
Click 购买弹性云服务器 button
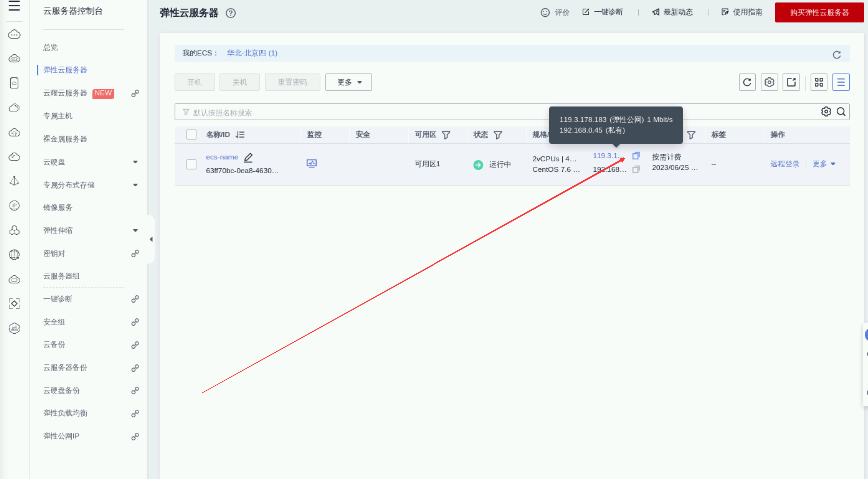[819, 12]
